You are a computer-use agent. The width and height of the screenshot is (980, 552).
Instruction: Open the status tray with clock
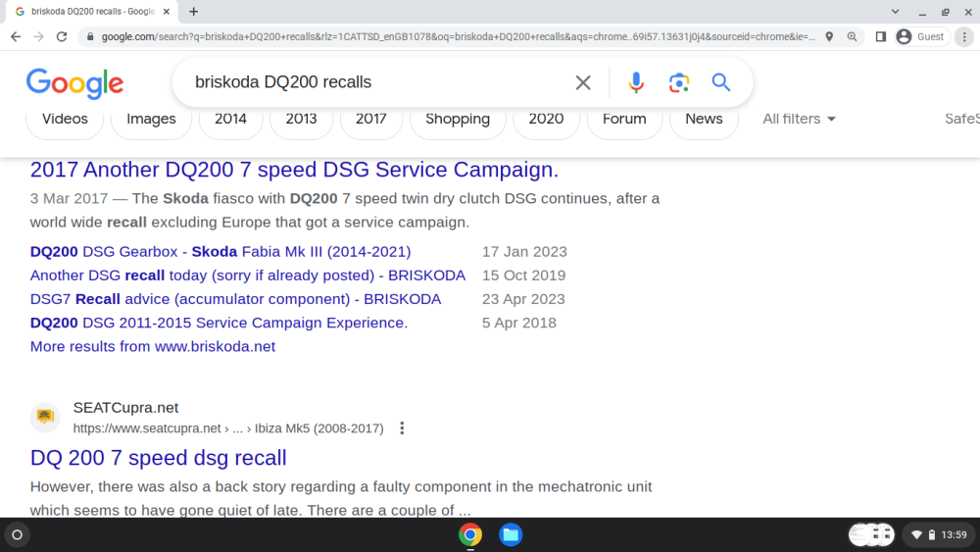pos(938,534)
